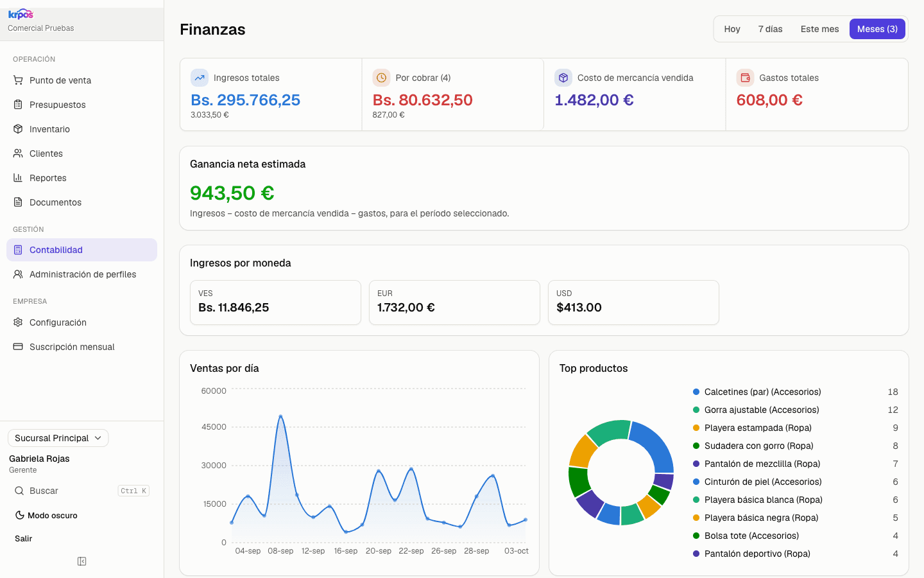Click the EUR 1.732,00 € value
Screen dimensions: 924x578
pos(406,308)
